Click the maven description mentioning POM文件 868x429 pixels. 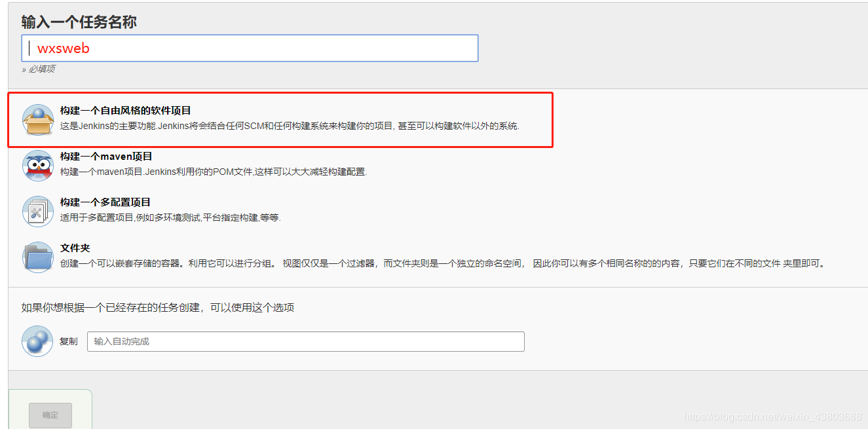pos(214,172)
